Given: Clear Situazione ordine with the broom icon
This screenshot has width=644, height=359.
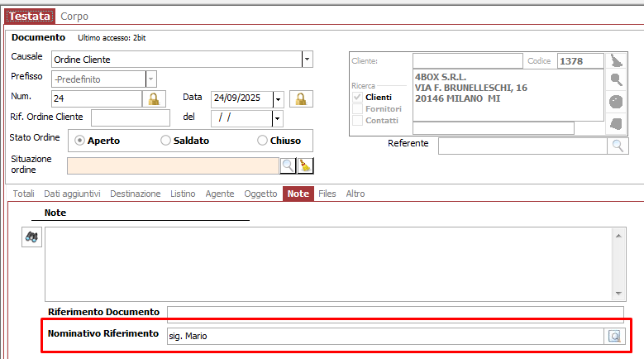Looking at the screenshot, I should click(x=305, y=165).
